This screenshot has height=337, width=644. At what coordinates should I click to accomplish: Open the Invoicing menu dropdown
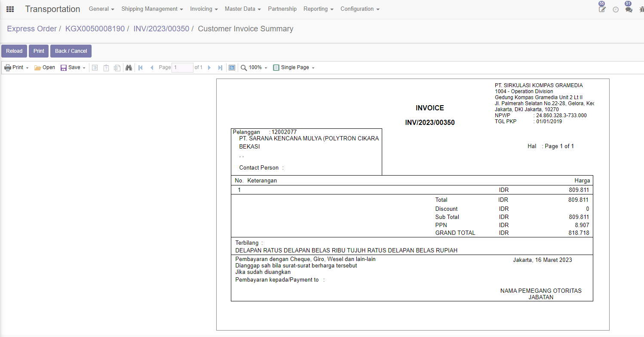coord(204,9)
